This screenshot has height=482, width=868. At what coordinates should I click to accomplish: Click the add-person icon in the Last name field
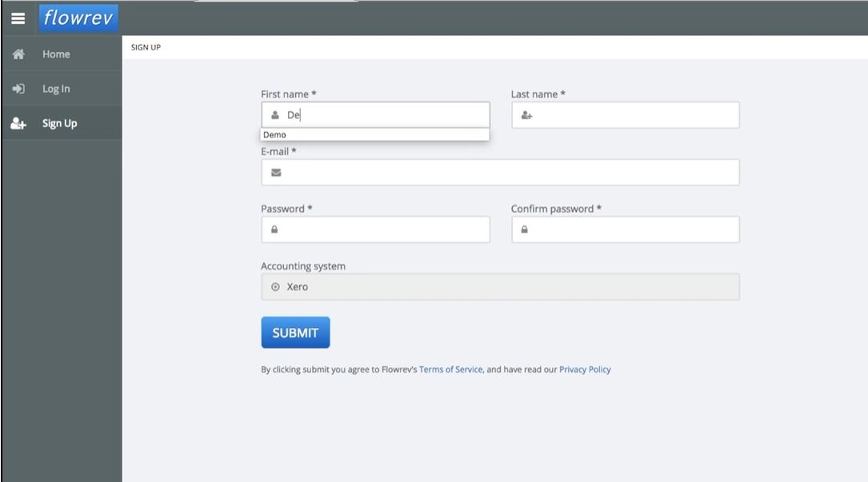(525, 114)
